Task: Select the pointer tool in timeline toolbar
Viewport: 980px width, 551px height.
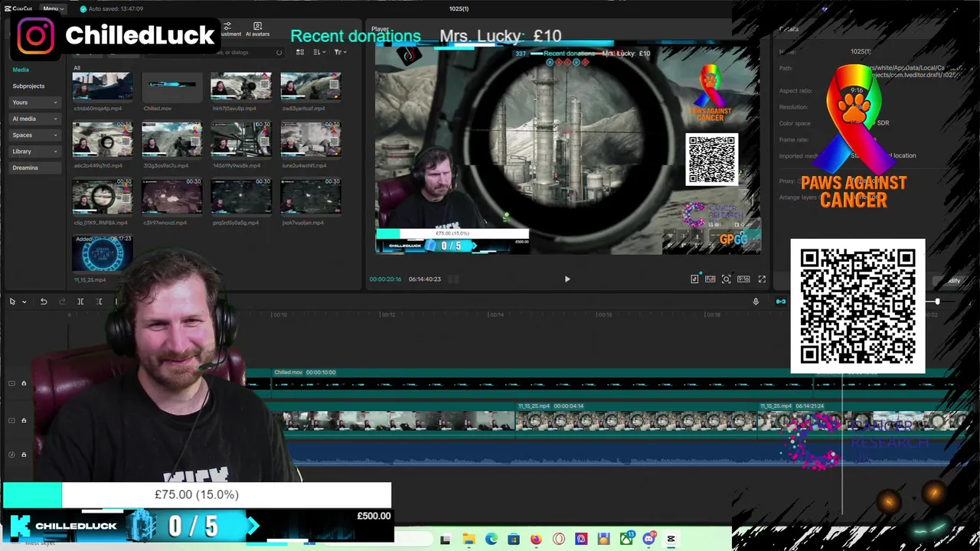Action: 12,302
